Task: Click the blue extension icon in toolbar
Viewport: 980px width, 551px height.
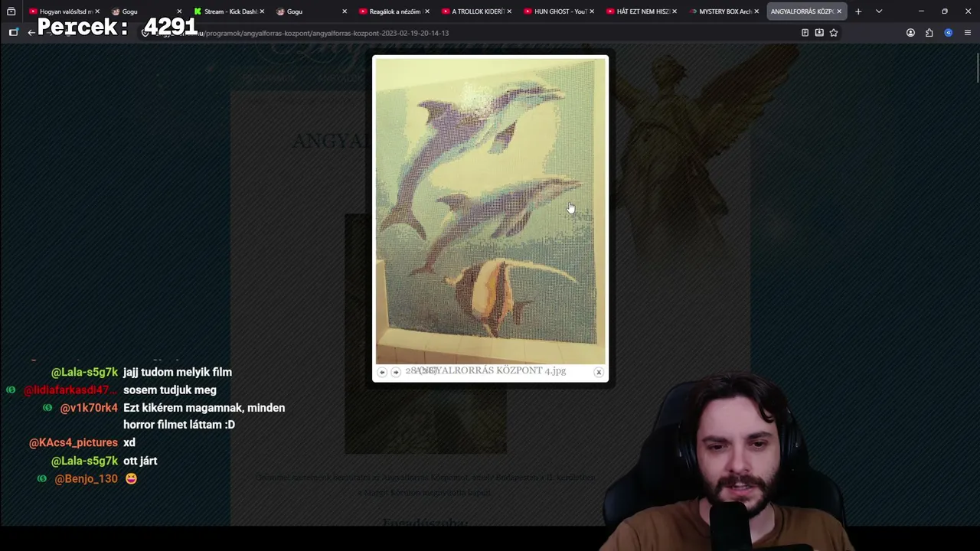Action: tap(949, 33)
